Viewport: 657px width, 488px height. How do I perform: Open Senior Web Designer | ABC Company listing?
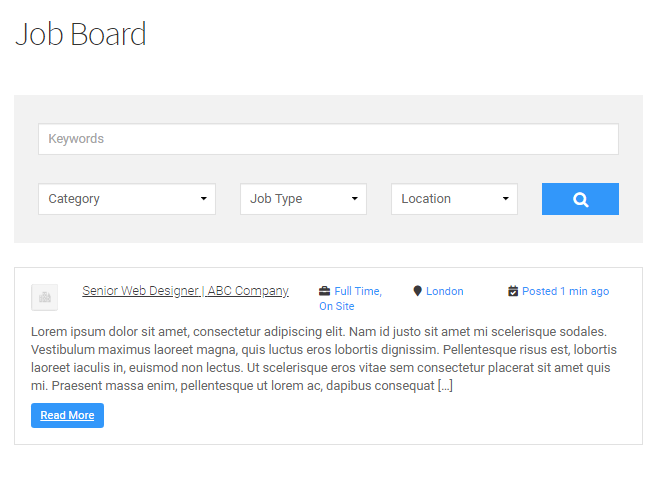185,291
